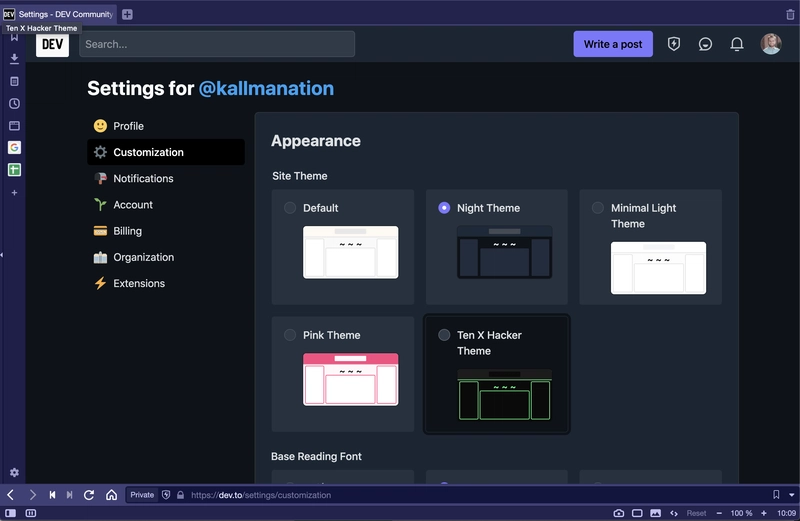Open the green spreadsheet web panel
800x521 pixels.
coord(14,170)
